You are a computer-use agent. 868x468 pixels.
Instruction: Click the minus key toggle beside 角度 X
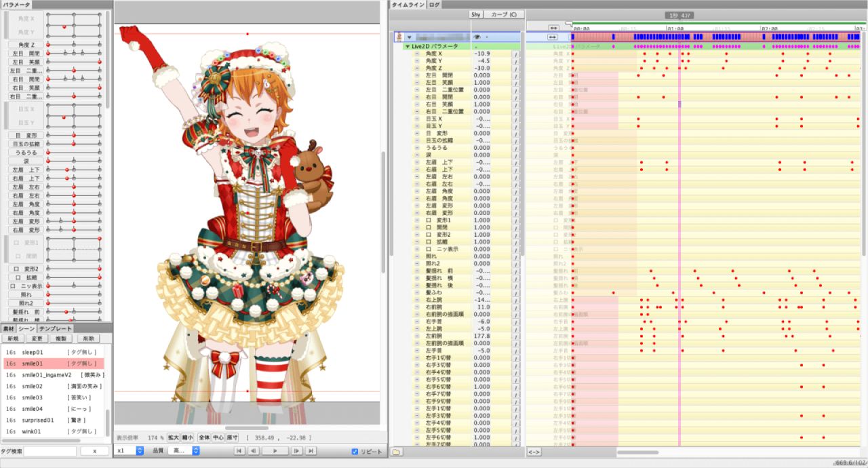coord(417,54)
